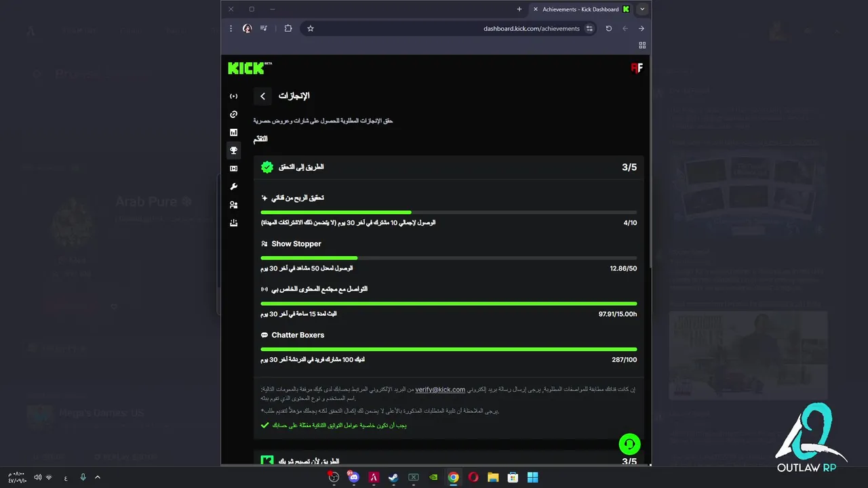
Task: Switch to Chrome in taskbar
Action: point(453,477)
